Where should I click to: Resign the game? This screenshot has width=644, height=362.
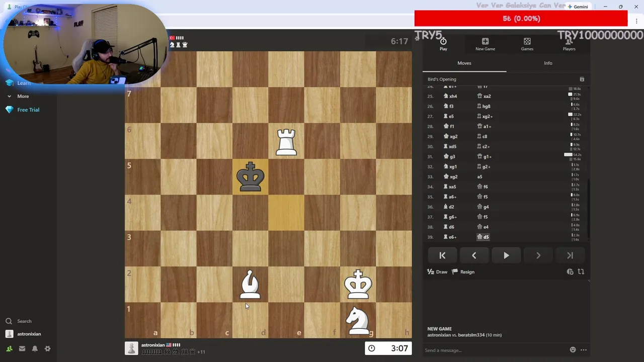click(x=463, y=272)
